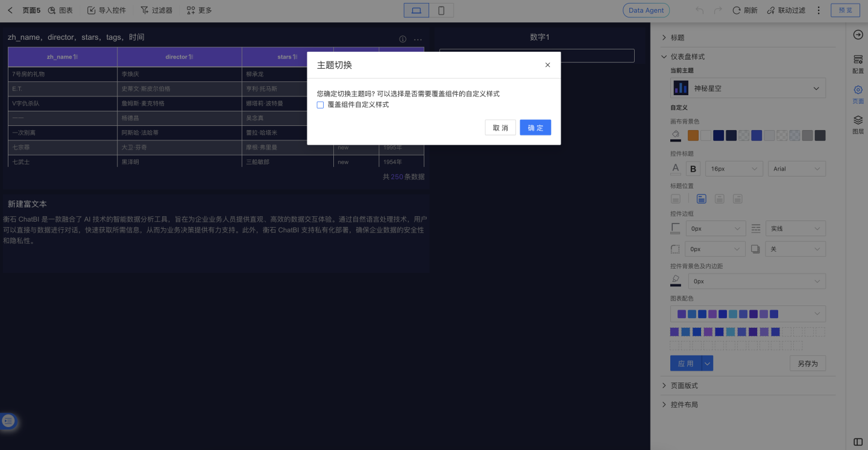The width and height of the screenshot is (868, 450).
Task: Open the 图层 layers panel icon
Action: (x=858, y=124)
